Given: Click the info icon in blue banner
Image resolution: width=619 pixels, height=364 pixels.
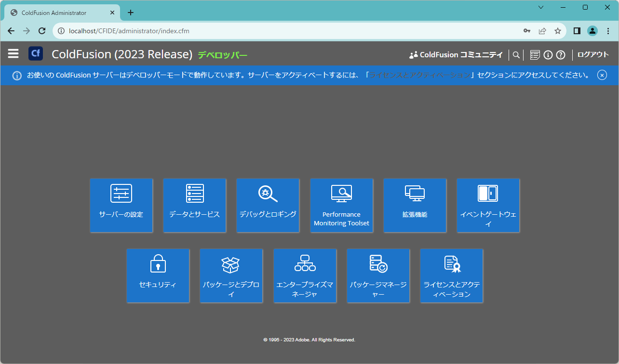Looking at the screenshot, I should 17,76.
